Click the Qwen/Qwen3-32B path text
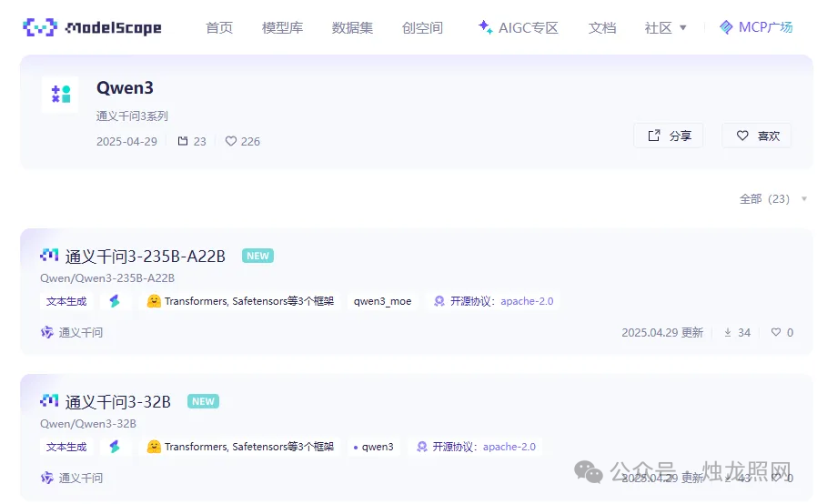817x504 pixels. click(88, 423)
